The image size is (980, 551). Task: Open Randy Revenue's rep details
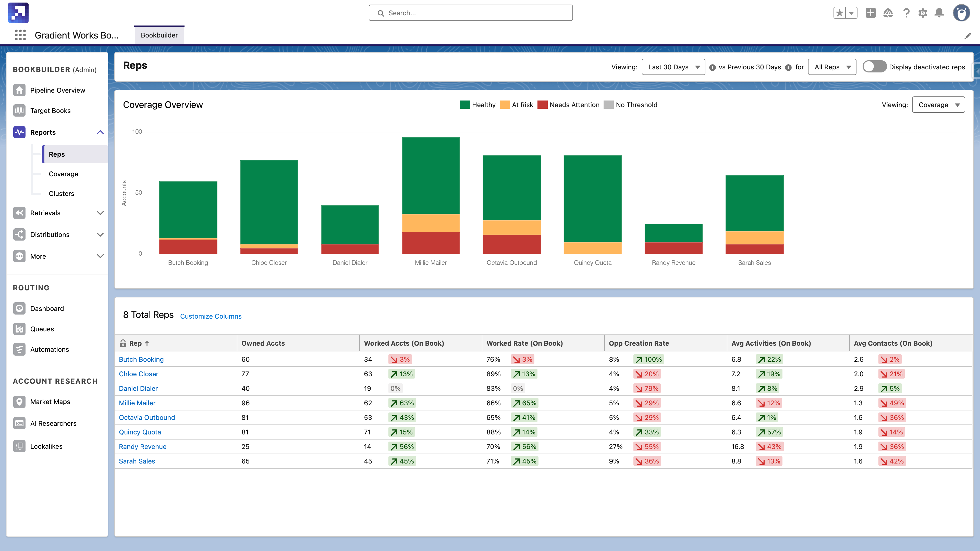[142, 446]
